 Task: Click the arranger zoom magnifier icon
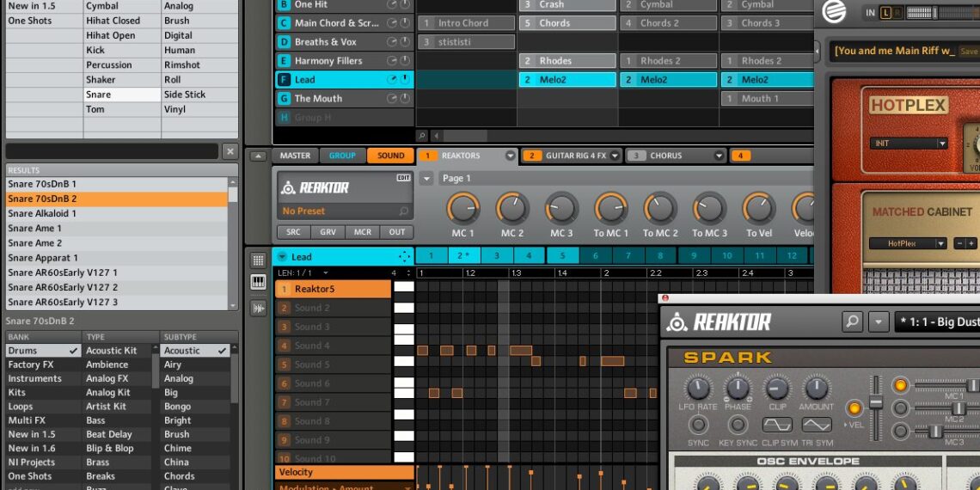point(422,136)
